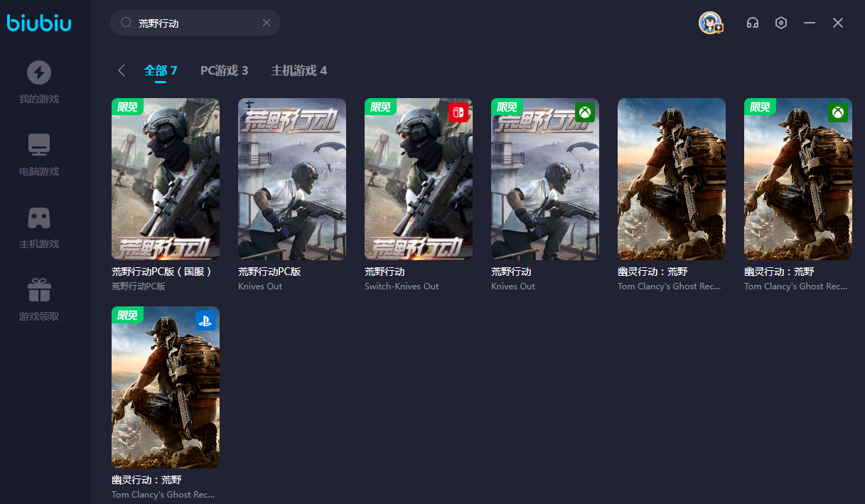Open Xbox 荒野行动 game cover
This screenshot has height=504, width=865.
coord(545,178)
